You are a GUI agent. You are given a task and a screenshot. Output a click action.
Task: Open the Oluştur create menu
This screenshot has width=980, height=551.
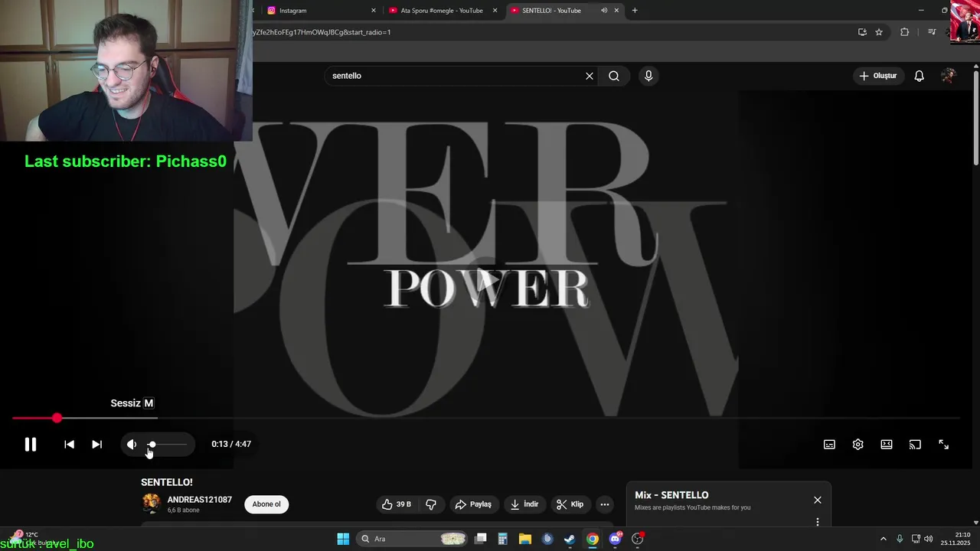(x=877, y=76)
